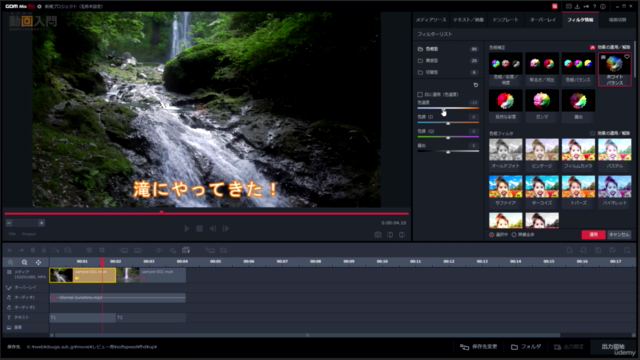Switch to メディアソース tab
Image resolution: width=640 pixels, height=360 pixels.
tap(431, 20)
